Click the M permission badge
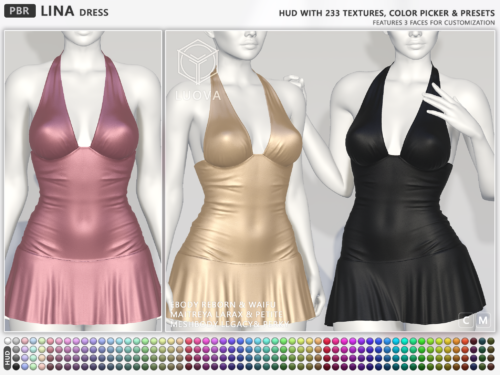Screen dimensions: 500x375 [x=483, y=320]
